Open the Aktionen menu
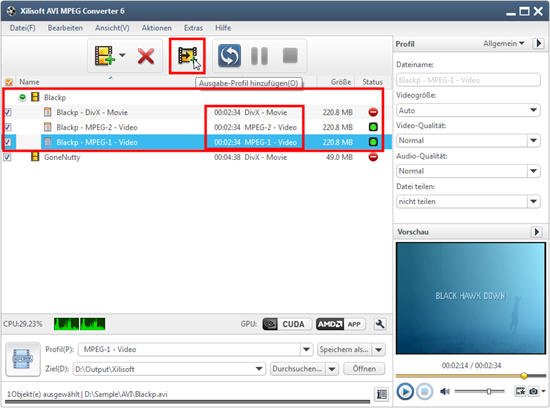 (x=156, y=28)
